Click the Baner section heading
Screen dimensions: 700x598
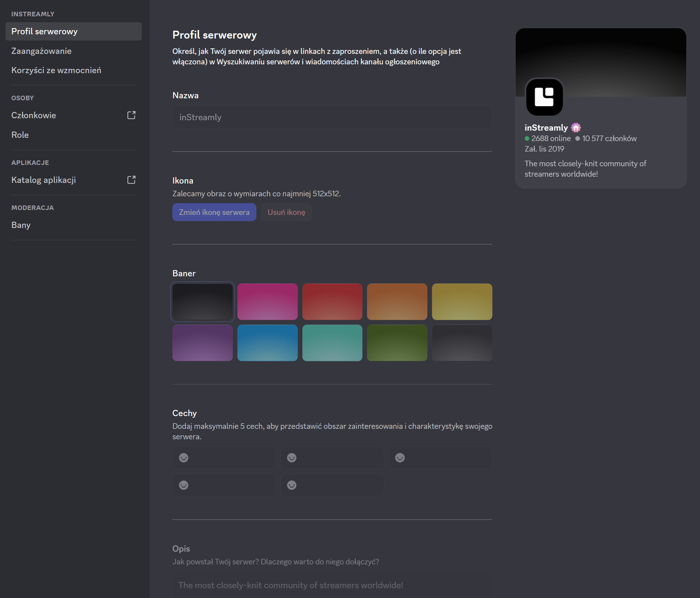click(x=184, y=273)
